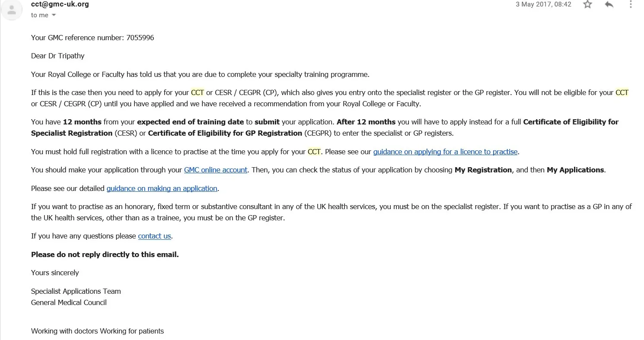Screen dimensions: 644x340
Task: Click highlighted CCT before "Please see our"
Action: 314,152
